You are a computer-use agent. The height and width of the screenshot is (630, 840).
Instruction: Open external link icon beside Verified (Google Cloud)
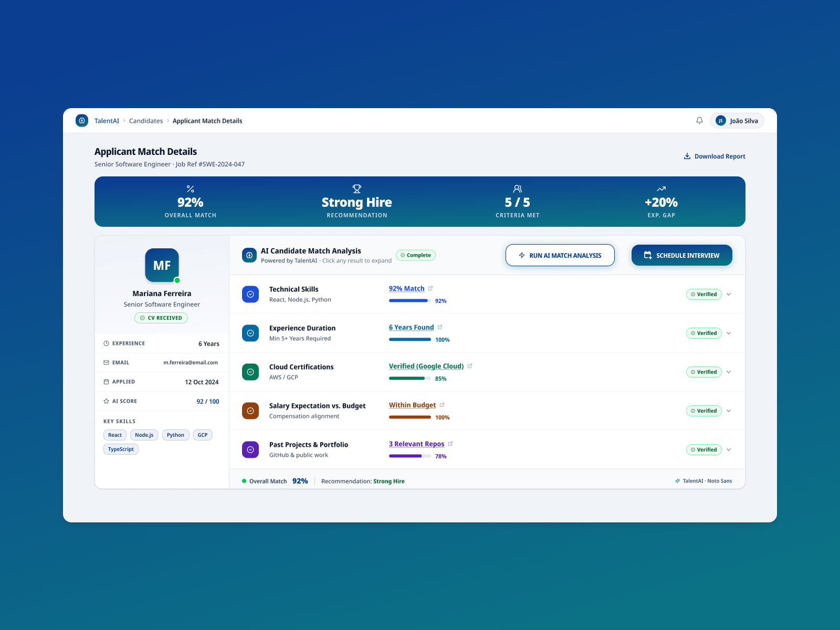[470, 366]
